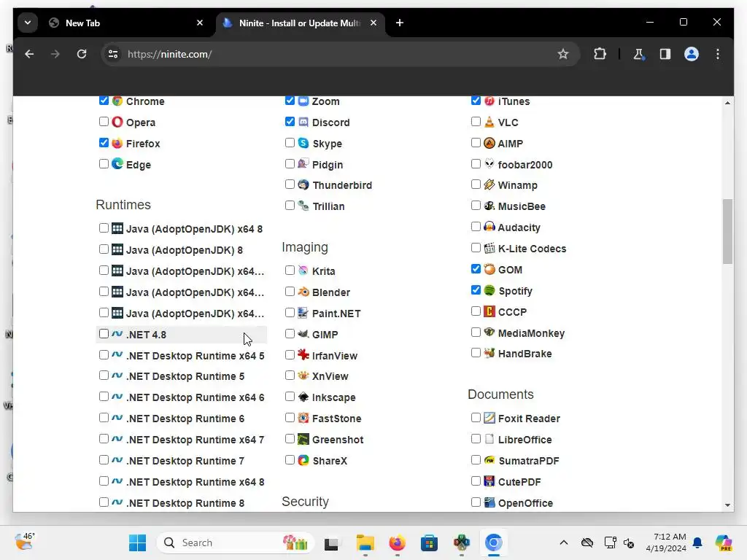Toggle the browser side panel

pos(665,54)
